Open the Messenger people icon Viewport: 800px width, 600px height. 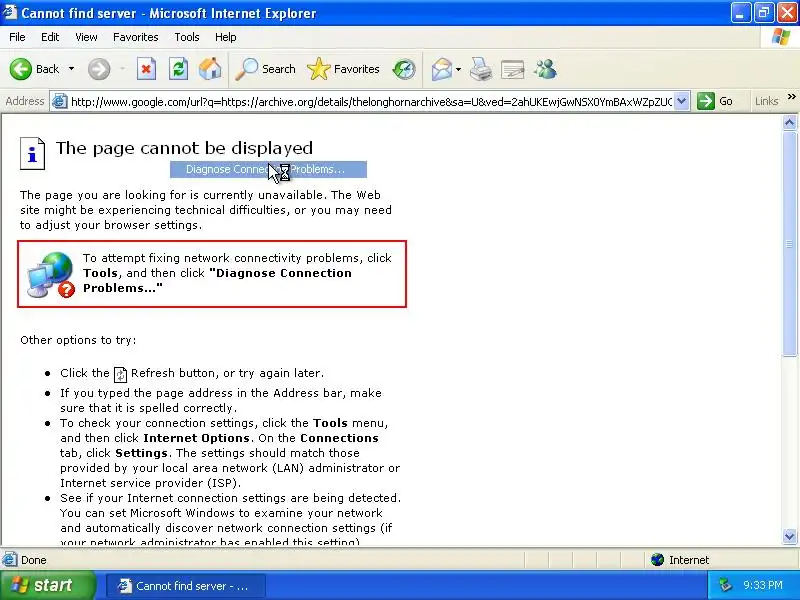point(545,69)
